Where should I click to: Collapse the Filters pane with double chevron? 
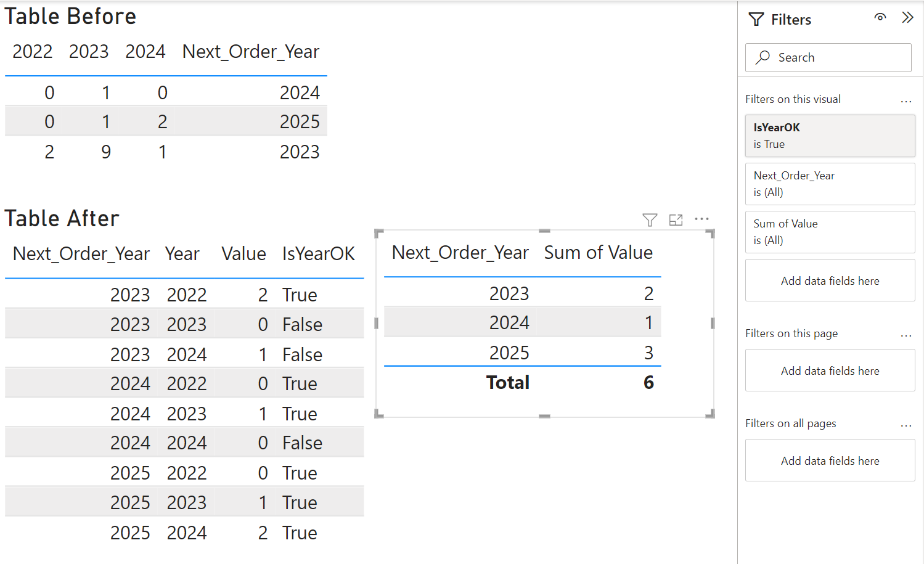[x=907, y=17]
